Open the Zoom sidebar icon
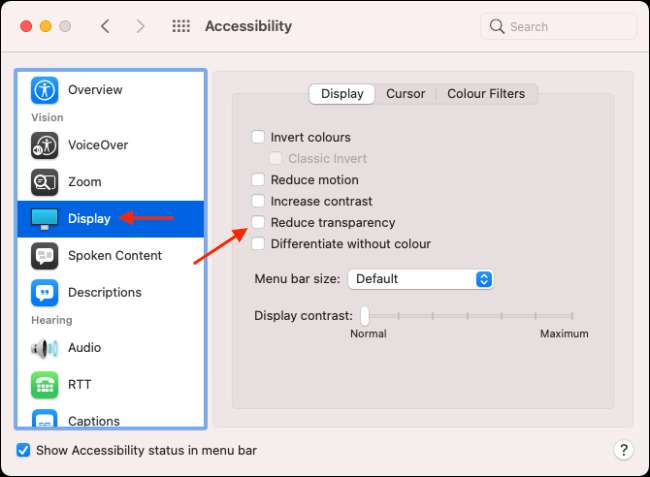The height and width of the screenshot is (477, 650). [46, 182]
